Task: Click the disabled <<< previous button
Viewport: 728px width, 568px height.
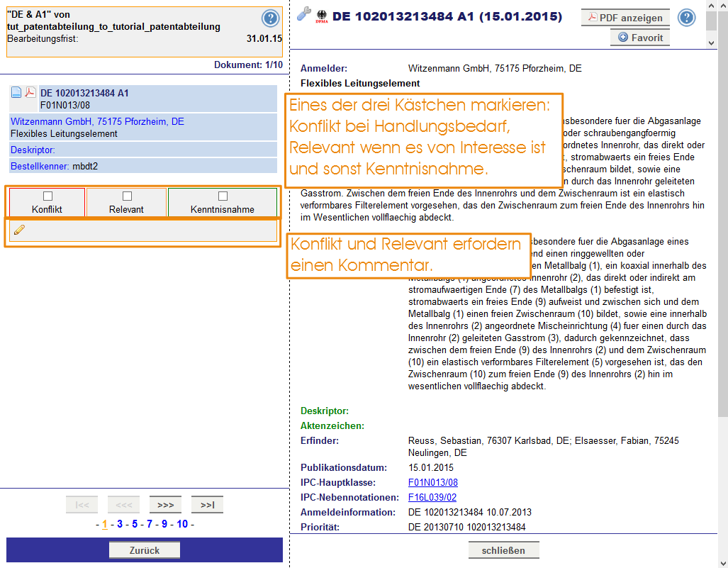Action: [124, 505]
